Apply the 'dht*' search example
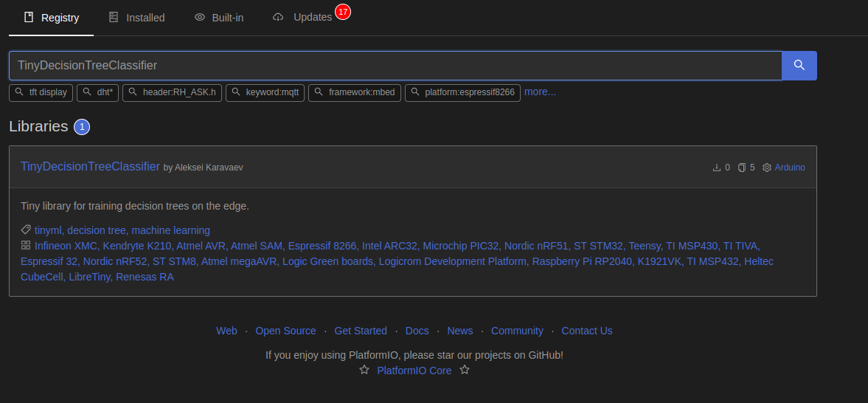The width and height of the screenshot is (868, 403). [x=98, y=92]
